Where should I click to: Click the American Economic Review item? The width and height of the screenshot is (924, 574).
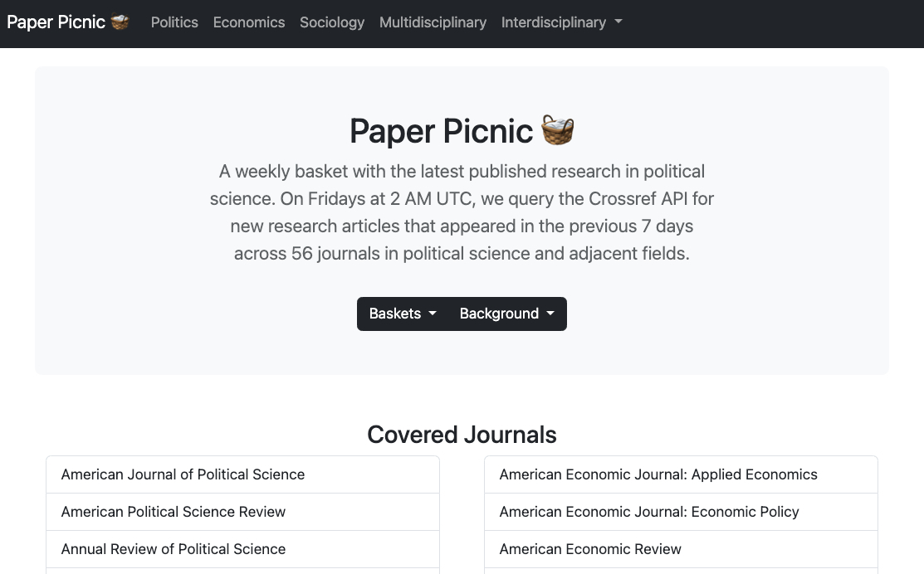[590, 549]
